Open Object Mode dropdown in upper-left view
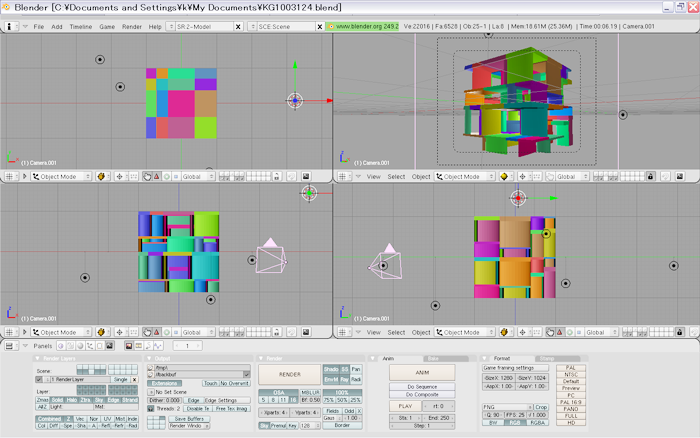 point(61,176)
